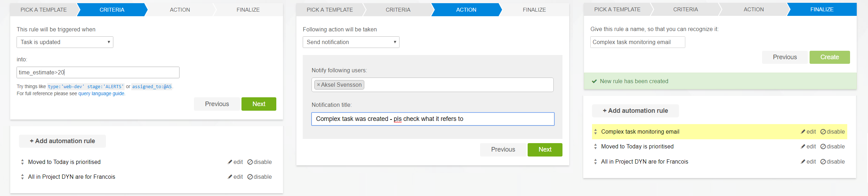Focus the rule name field 'Complex task monitoring email'
Viewport: 868px width, 196px height.
pos(637,42)
